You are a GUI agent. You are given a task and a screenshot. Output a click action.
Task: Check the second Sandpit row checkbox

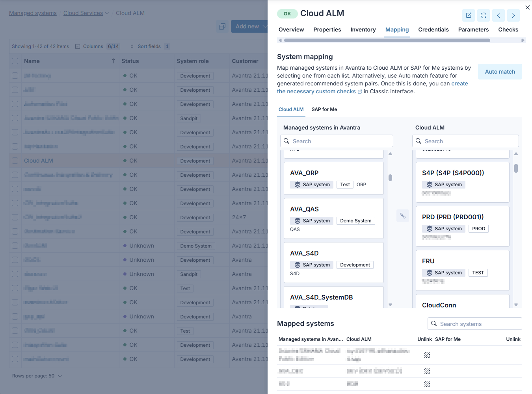[x=15, y=274]
